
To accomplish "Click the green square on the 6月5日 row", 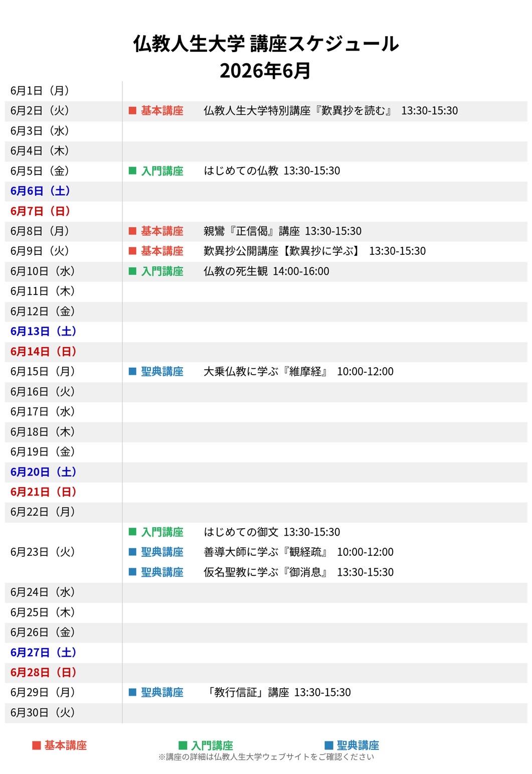I will coord(132,171).
